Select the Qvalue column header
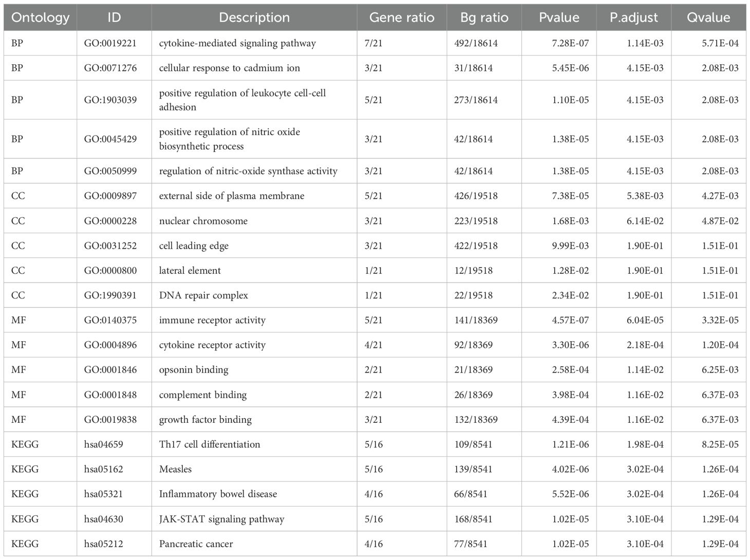 [x=708, y=17]
